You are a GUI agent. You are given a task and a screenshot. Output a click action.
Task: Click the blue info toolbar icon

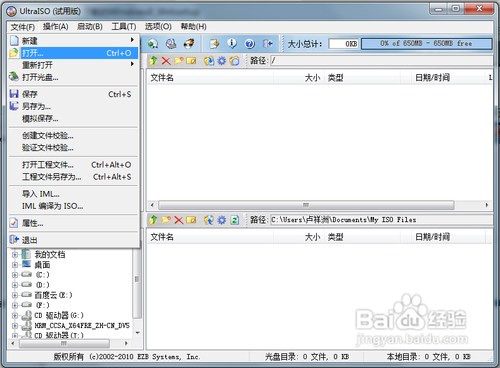tap(232, 44)
